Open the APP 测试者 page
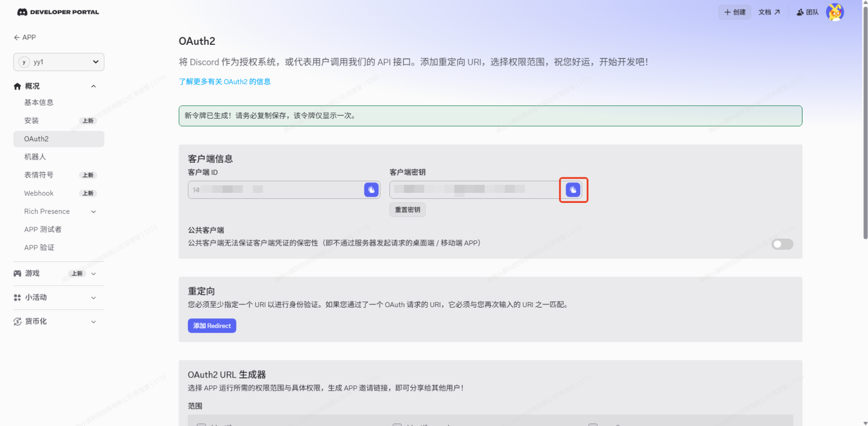The height and width of the screenshot is (426, 868). 59,230
